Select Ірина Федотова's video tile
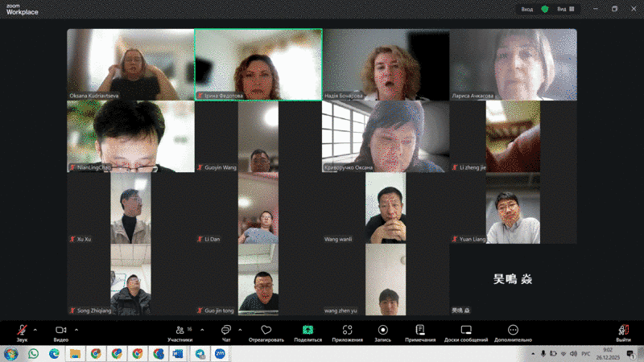The width and height of the screenshot is (644, 362). click(x=258, y=64)
